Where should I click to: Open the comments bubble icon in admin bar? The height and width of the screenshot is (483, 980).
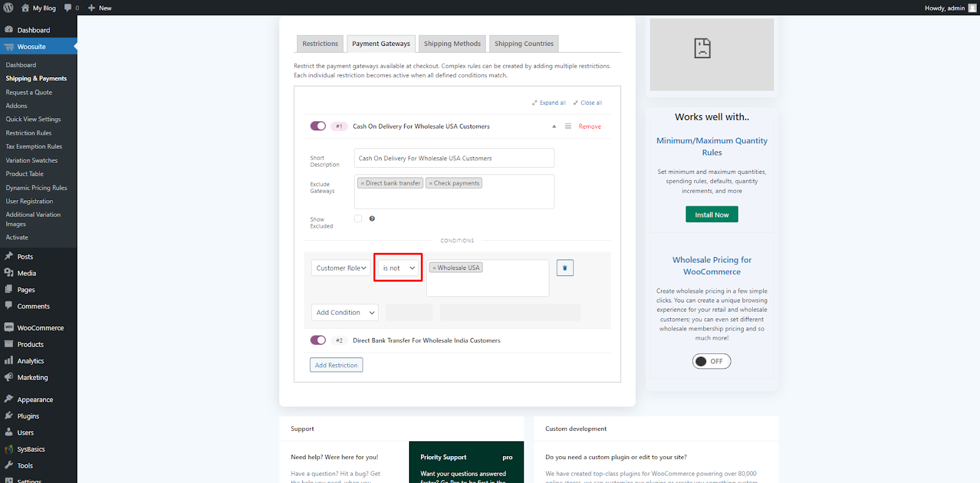coord(68,8)
